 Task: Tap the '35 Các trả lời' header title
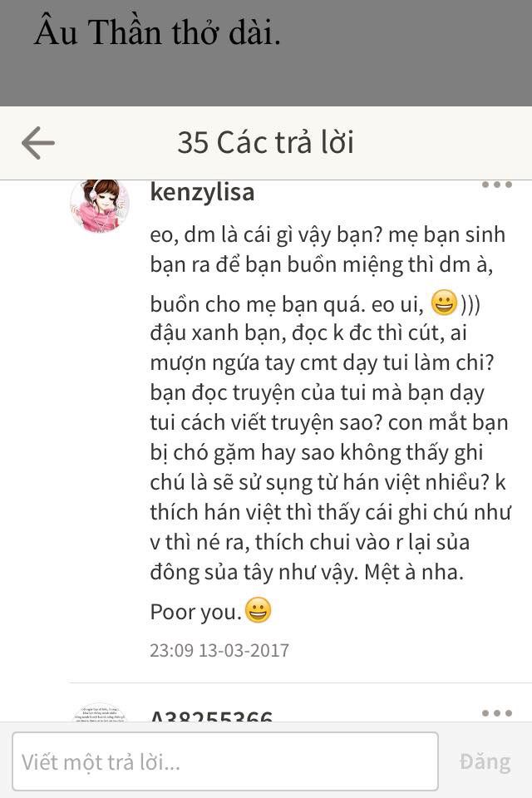pos(266,142)
